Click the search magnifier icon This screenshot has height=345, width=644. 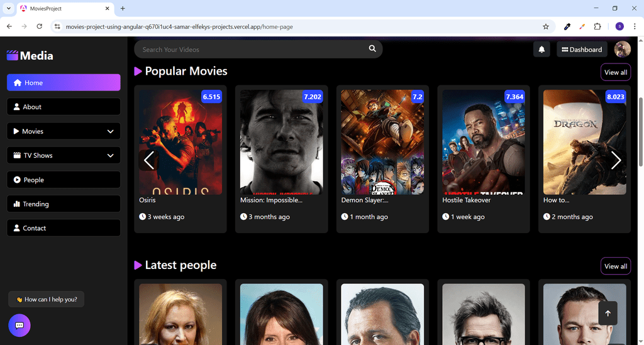point(372,48)
